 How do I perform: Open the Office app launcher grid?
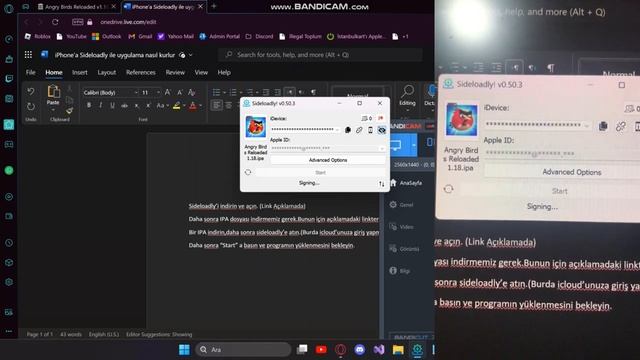coord(28,55)
